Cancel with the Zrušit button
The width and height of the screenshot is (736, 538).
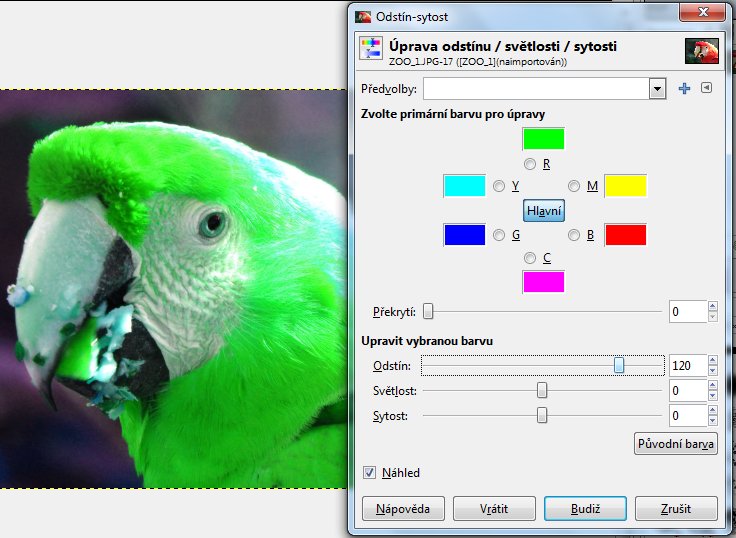[x=676, y=508]
